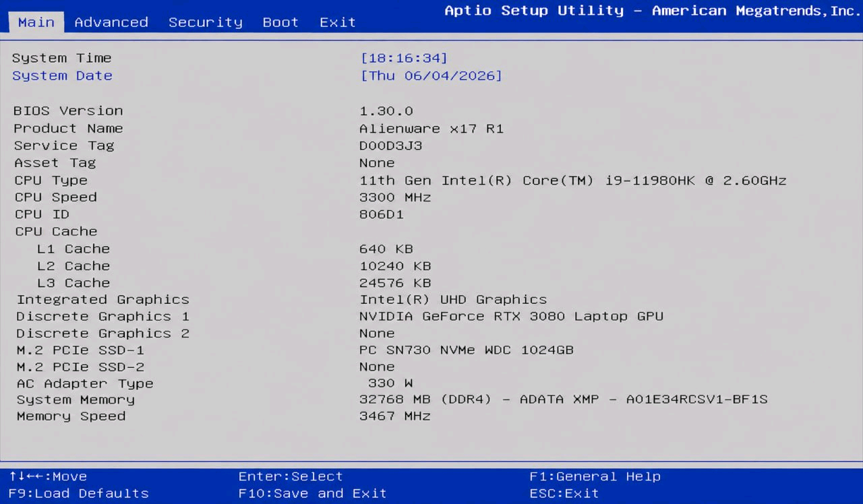Click the None value beside Asset Tag

[x=377, y=162]
